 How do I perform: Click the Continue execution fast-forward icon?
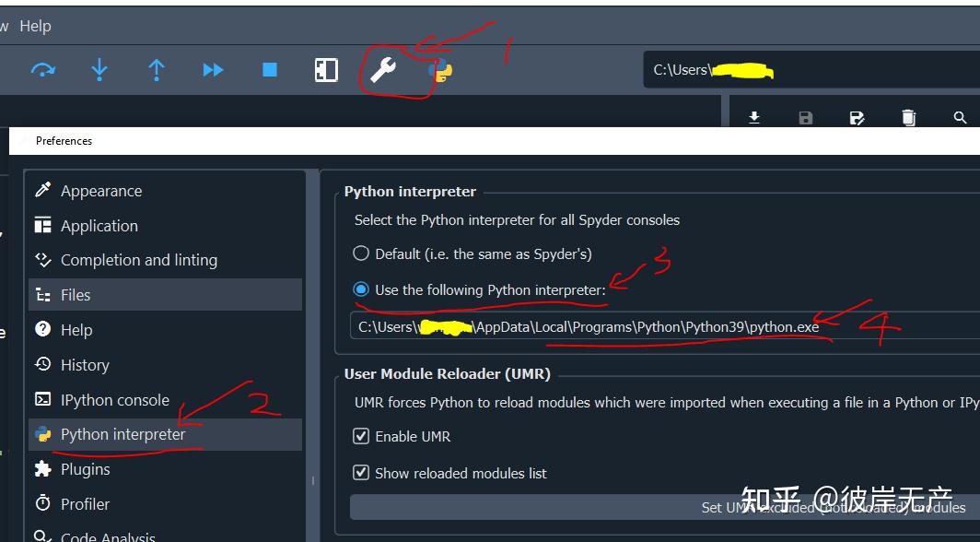pos(213,70)
